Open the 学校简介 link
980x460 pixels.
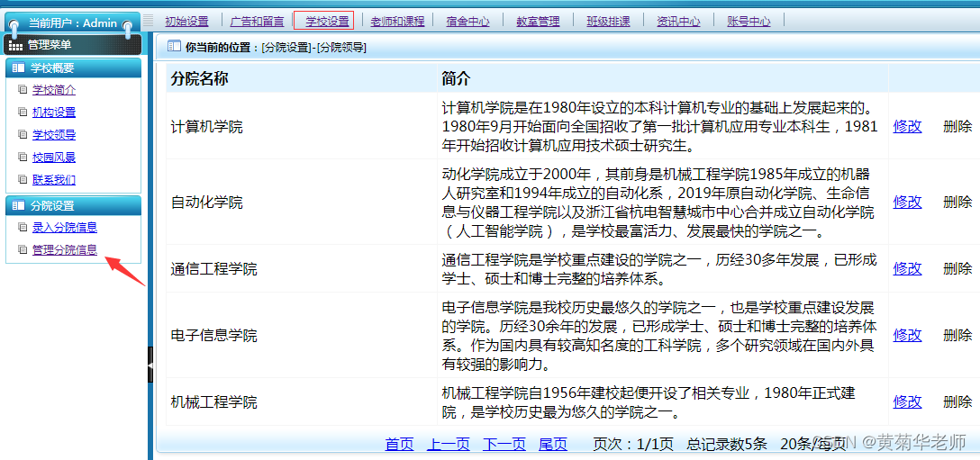(x=54, y=90)
